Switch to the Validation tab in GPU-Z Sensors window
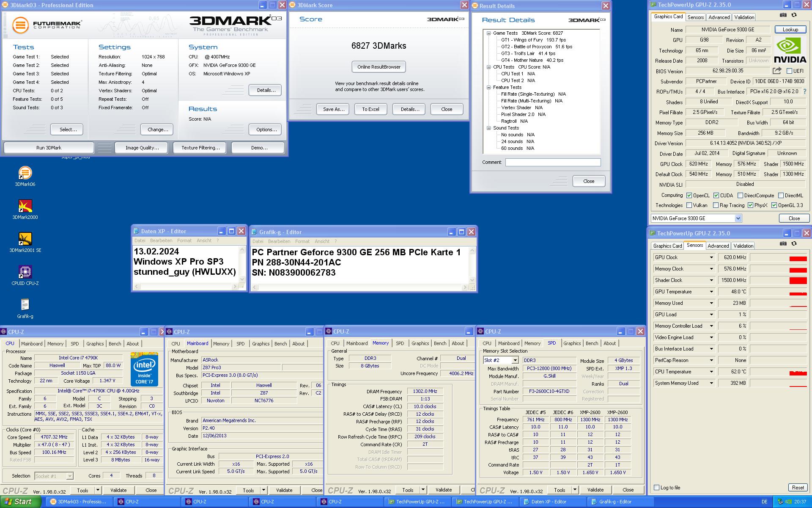812x508 pixels. 743,246
